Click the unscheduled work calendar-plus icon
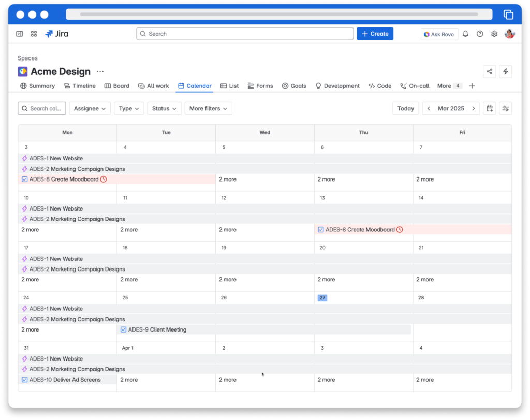 pyautogui.click(x=490, y=109)
